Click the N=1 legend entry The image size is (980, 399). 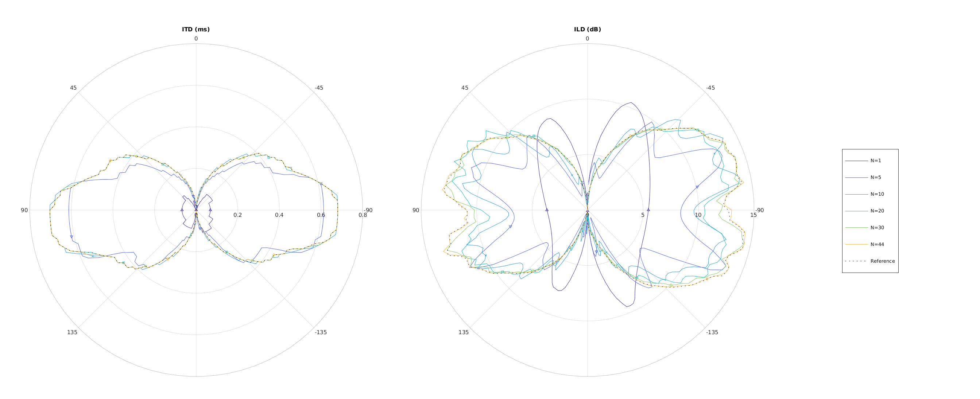(875, 161)
